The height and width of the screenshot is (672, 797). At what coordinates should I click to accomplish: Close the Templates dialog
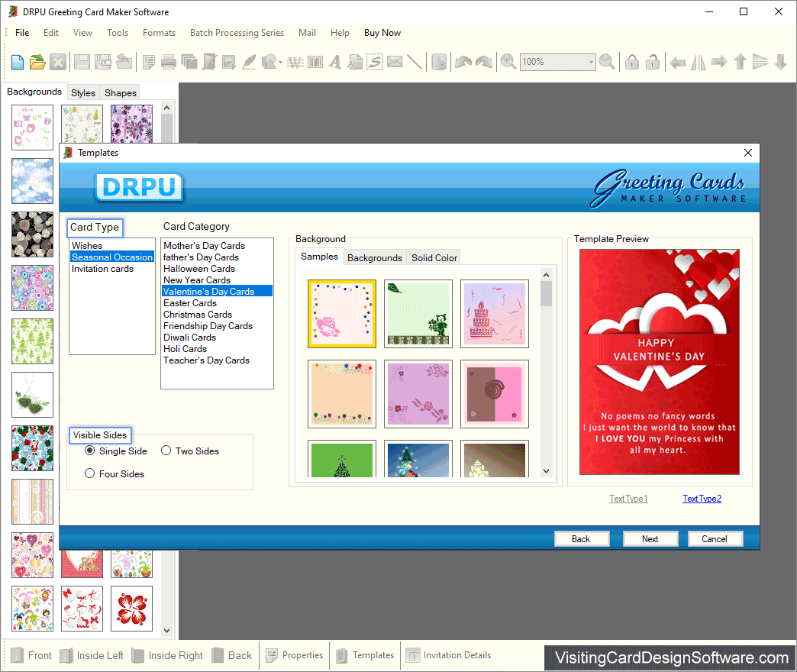pos(747,153)
